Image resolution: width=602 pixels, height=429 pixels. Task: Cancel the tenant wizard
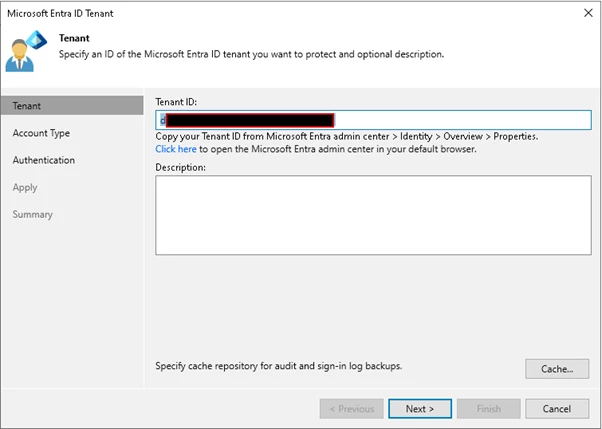pos(557,408)
